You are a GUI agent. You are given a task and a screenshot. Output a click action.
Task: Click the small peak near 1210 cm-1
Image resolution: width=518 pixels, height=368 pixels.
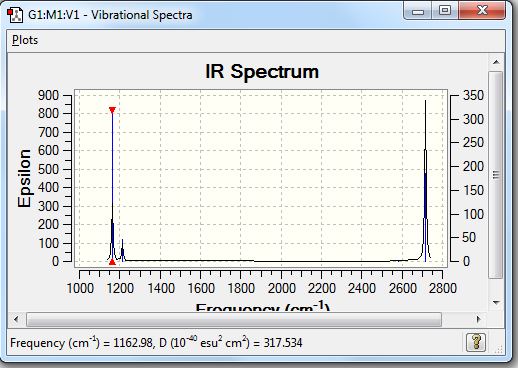coord(123,251)
